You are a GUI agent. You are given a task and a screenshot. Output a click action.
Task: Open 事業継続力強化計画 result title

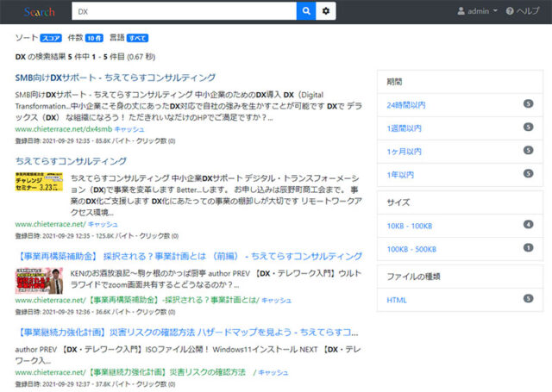(186, 332)
